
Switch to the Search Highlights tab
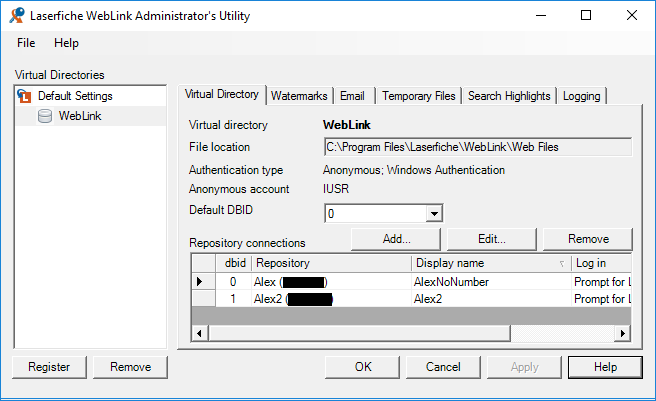point(509,96)
